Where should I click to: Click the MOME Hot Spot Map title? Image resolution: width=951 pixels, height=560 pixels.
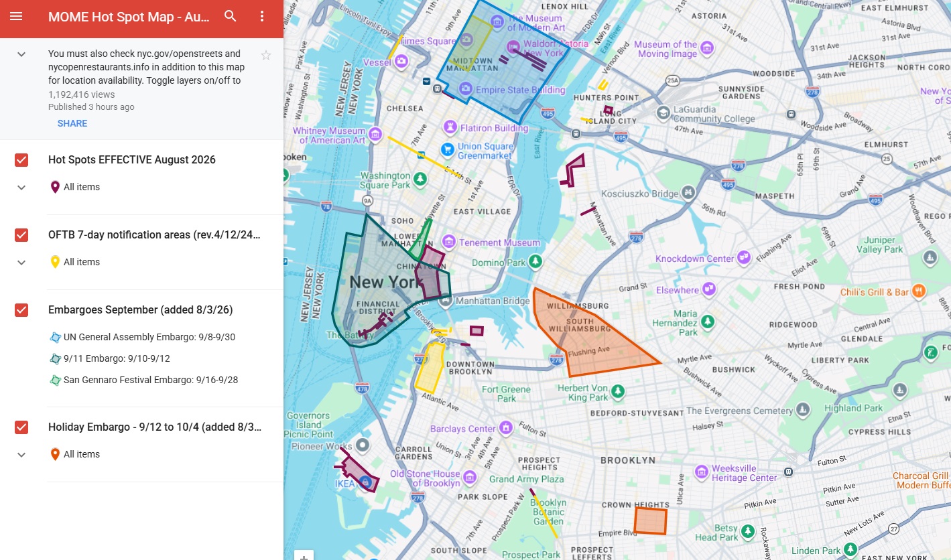pos(129,16)
